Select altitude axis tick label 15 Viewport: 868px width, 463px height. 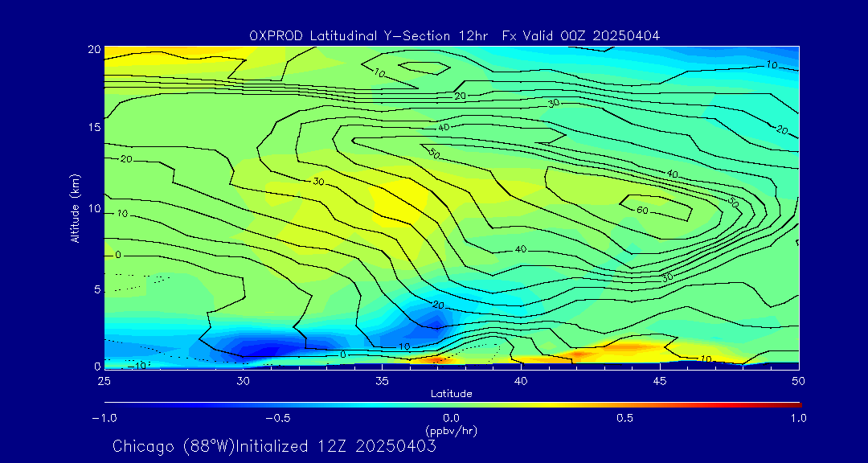point(94,127)
